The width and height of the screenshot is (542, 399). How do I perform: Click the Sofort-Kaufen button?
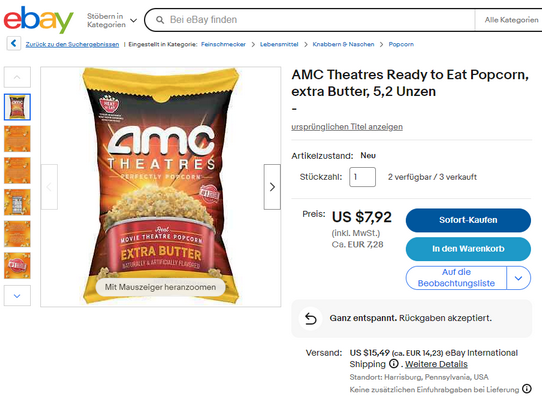[x=468, y=220]
